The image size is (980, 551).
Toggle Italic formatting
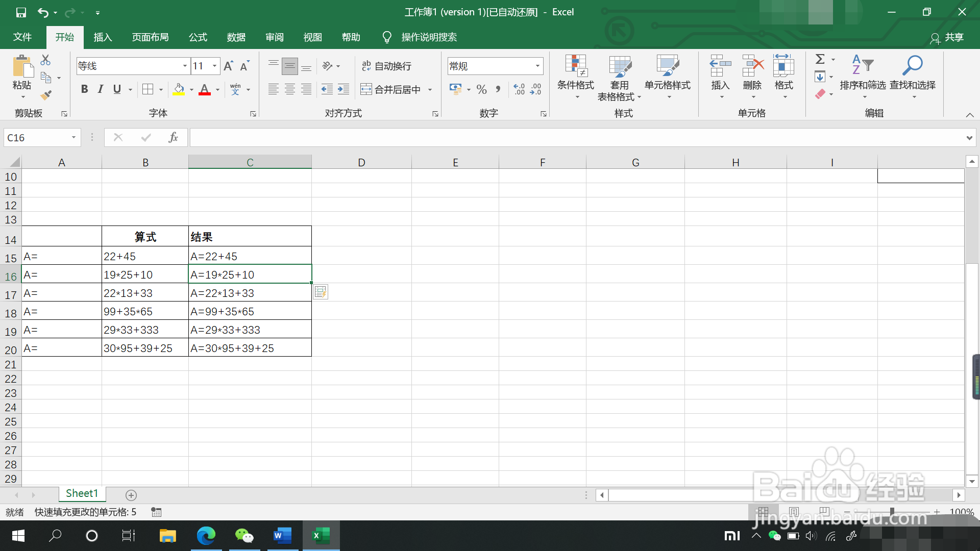coord(101,89)
